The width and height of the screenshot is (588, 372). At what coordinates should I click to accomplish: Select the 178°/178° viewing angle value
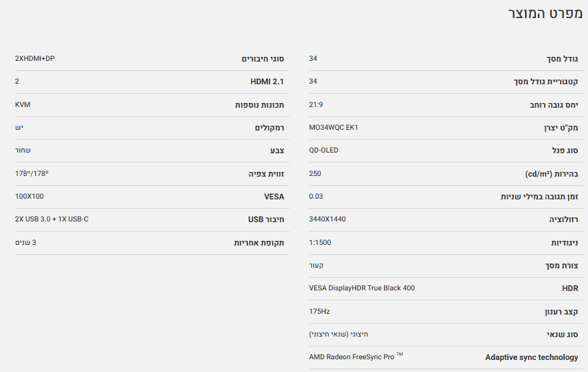[x=31, y=174]
